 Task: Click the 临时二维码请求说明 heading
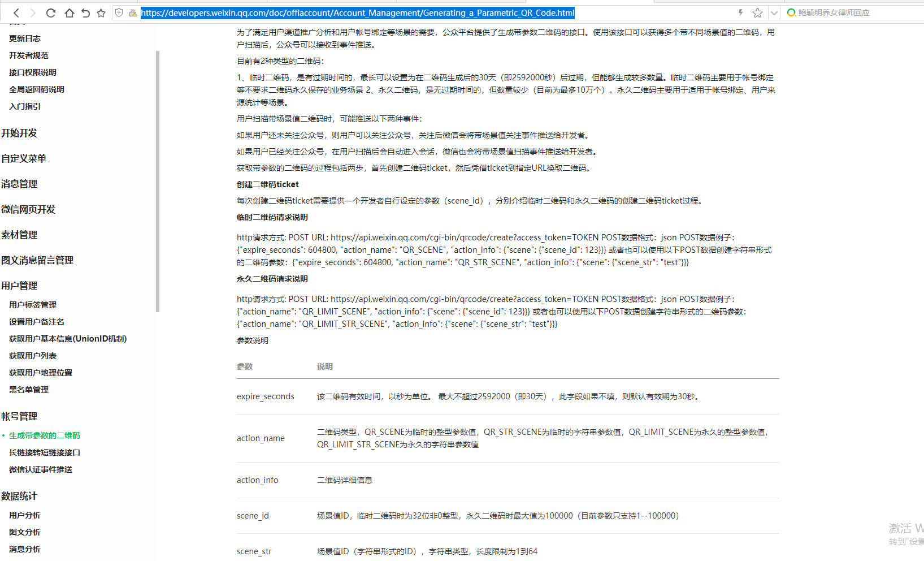tap(272, 217)
